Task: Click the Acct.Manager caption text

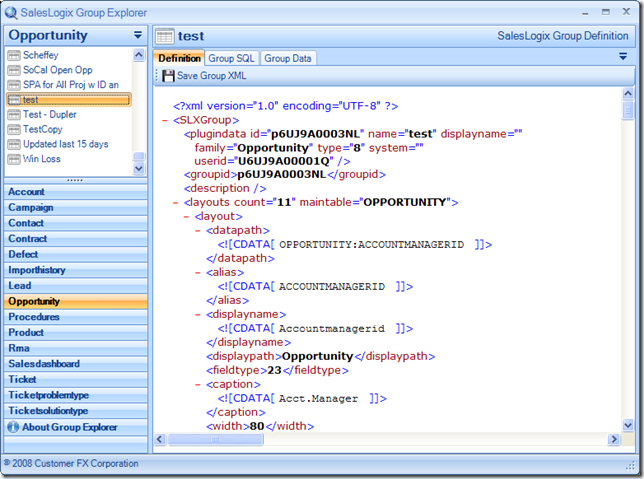Action: (x=318, y=399)
